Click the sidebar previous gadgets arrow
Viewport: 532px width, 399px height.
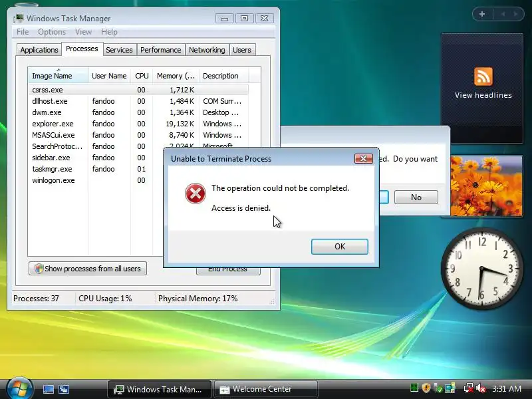pyautogui.click(x=503, y=14)
